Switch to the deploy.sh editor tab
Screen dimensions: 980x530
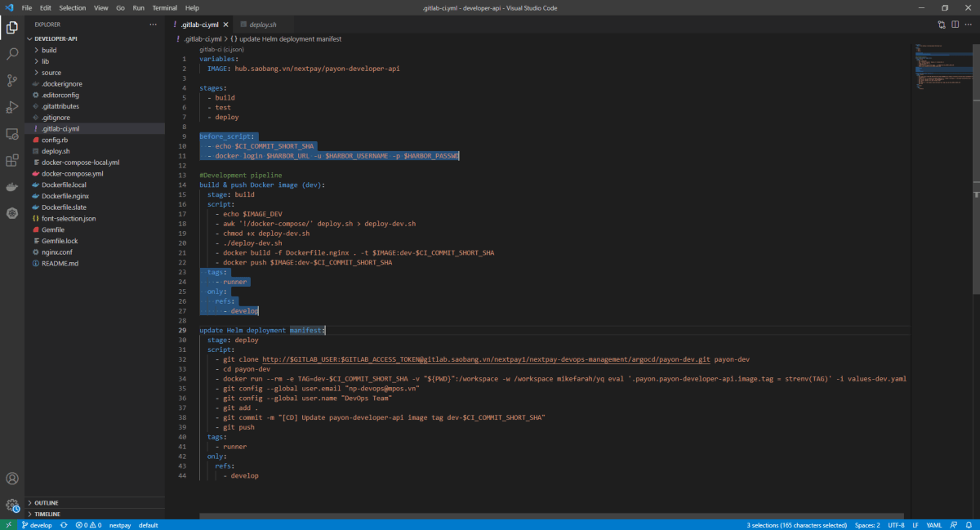pos(262,24)
